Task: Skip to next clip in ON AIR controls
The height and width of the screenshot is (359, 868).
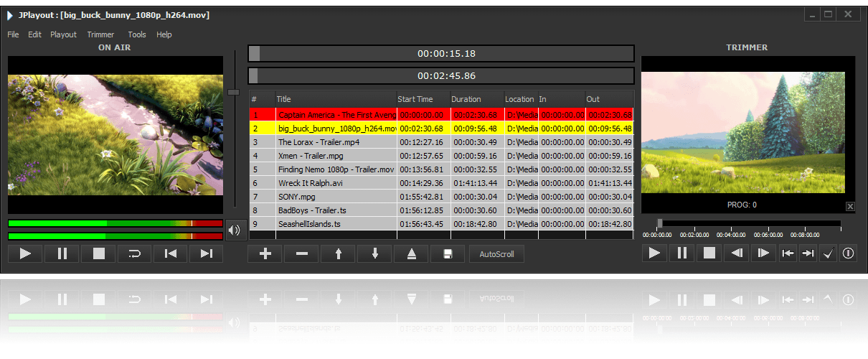Action: (x=207, y=253)
